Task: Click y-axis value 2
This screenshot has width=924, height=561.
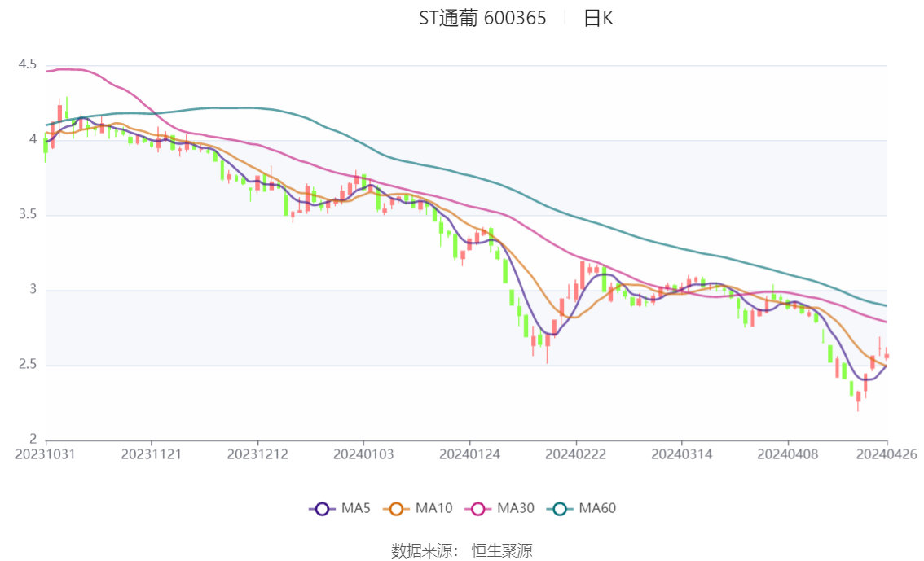Action: tap(33, 439)
